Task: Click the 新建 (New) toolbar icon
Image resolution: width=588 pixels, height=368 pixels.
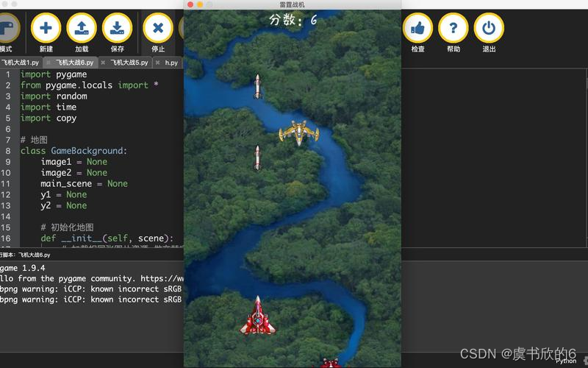Action: pyautogui.click(x=46, y=28)
